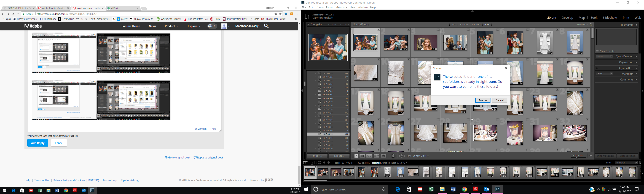Viewport: 644px width, 194px height.
Task: Open the Reply to original post link
Action: (x=208, y=157)
